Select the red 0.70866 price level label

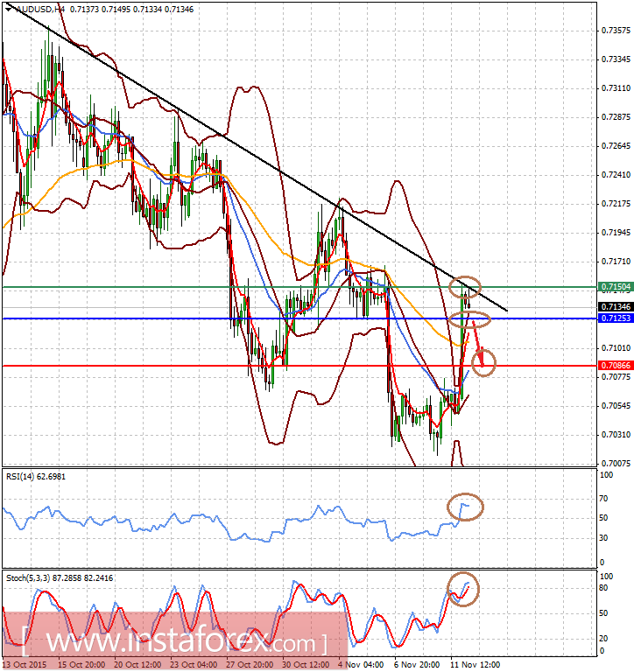click(613, 365)
